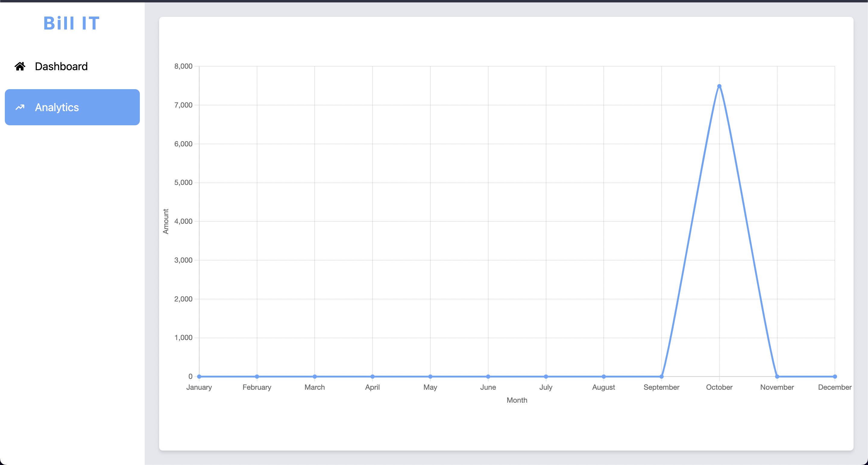Image resolution: width=868 pixels, height=465 pixels.
Task: Click the March data point
Action: [x=315, y=376]
